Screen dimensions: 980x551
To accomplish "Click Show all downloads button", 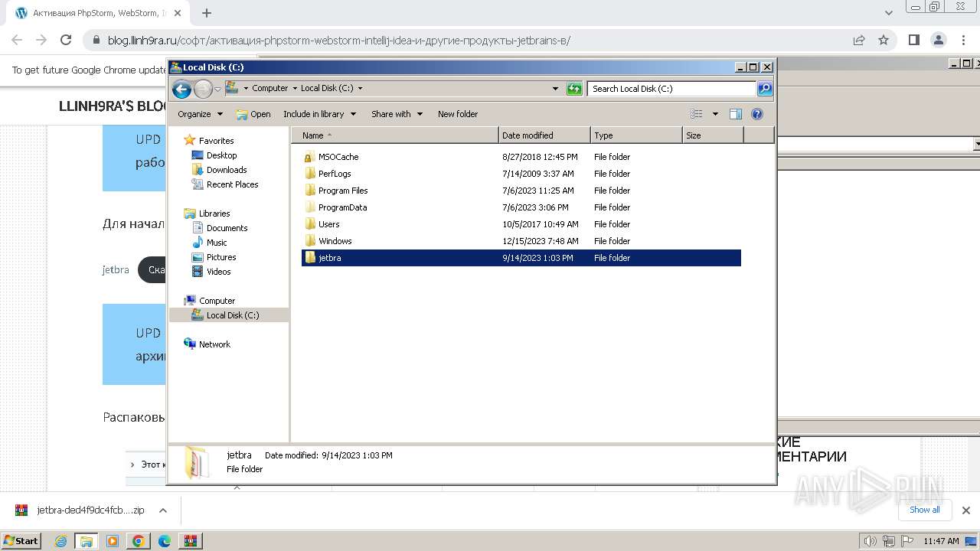I will tap(925, 510).
